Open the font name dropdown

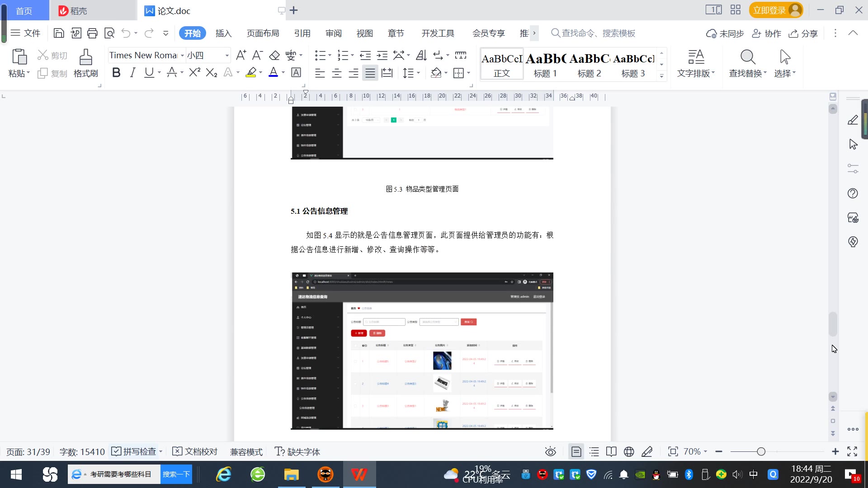pos(182,56)
